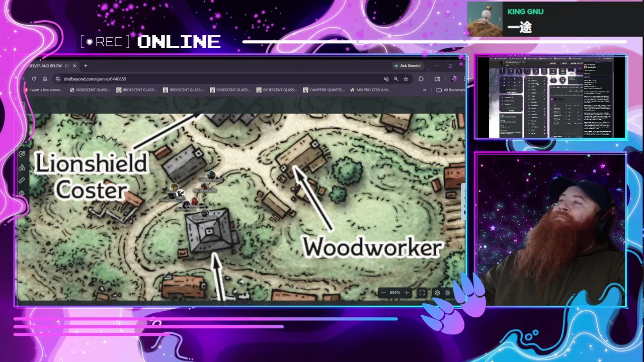Open the MSI PRO Z790-A bookmark
The width and height of the screenshot is (644, 362).
pos(370,90)
